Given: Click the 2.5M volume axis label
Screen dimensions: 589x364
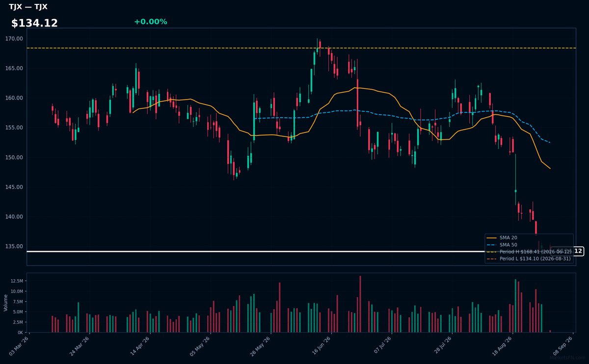Looking at the screenshot, I should (x=17, y=322).
